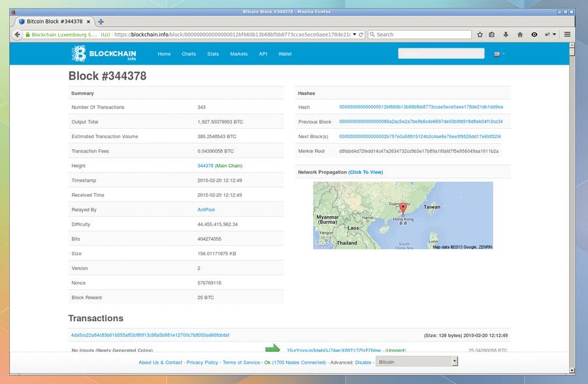Open the language flag dropdown

[499, 54]
